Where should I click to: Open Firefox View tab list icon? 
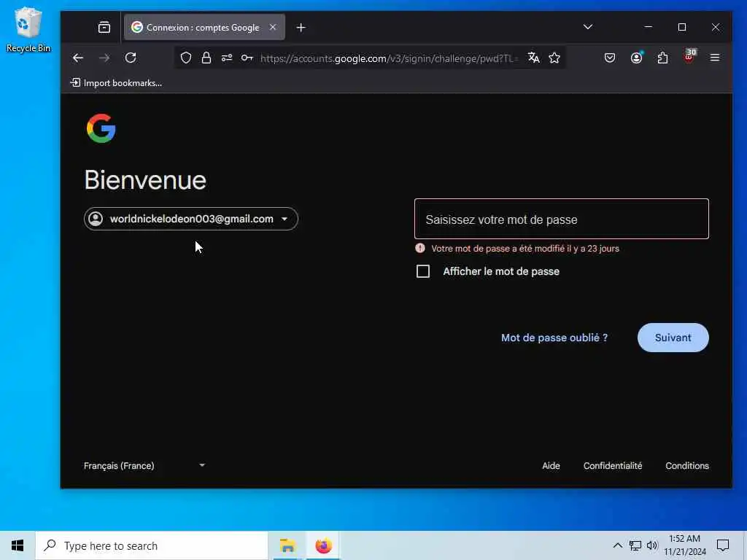pos(104,27)
